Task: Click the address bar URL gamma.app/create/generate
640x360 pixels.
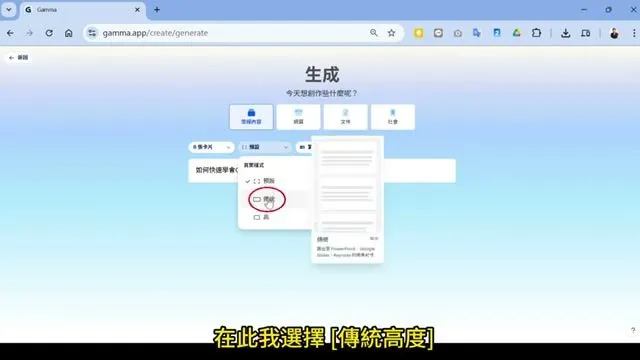Action: click(x=155, y=33)
